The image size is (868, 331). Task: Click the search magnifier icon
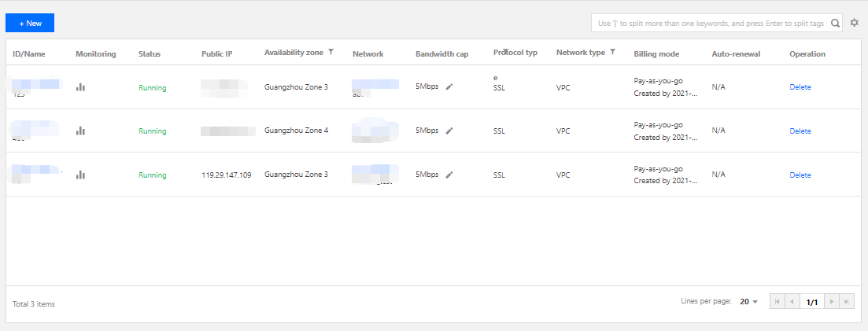pos(836,24)
